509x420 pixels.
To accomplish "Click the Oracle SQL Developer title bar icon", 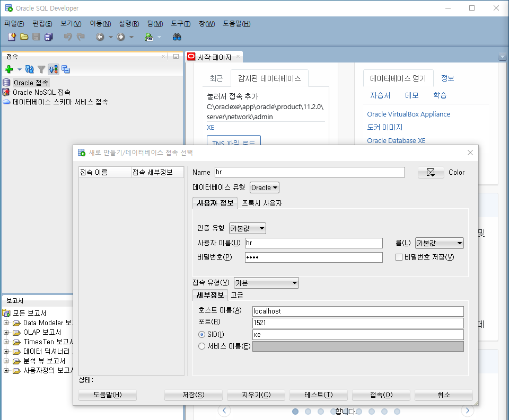I will tap(9, 8).
